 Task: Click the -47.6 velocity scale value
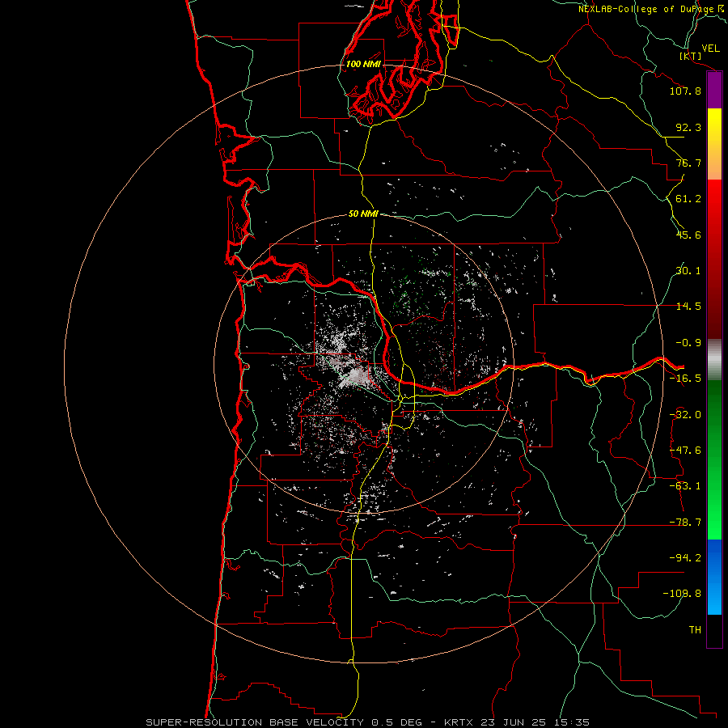tap(685, 451)
